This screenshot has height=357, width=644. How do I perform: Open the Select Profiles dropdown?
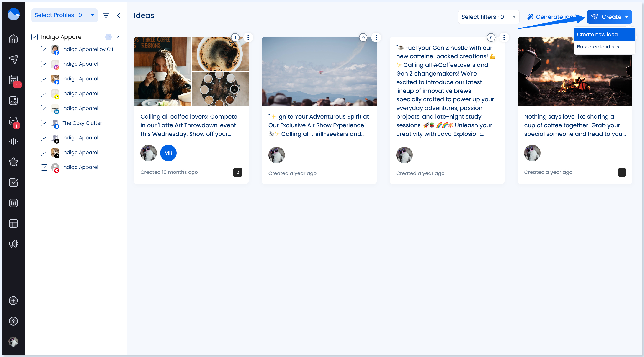(x=64, y=15)
